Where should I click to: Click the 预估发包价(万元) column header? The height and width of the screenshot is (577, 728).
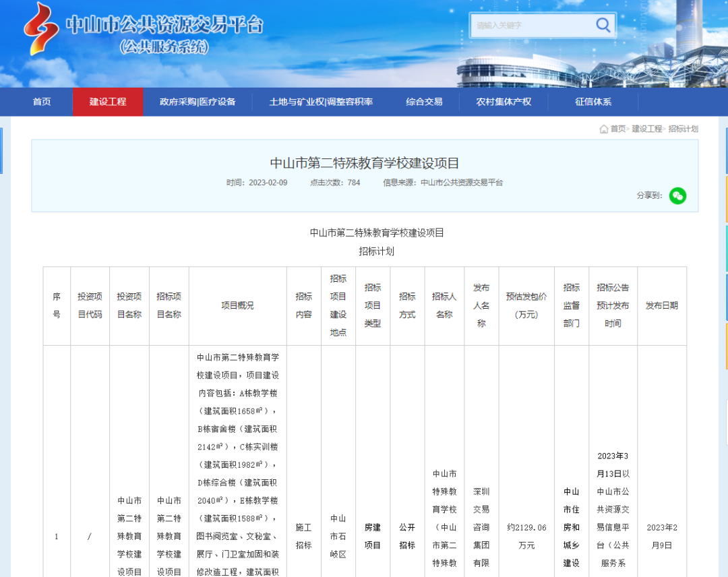(526, 305)
